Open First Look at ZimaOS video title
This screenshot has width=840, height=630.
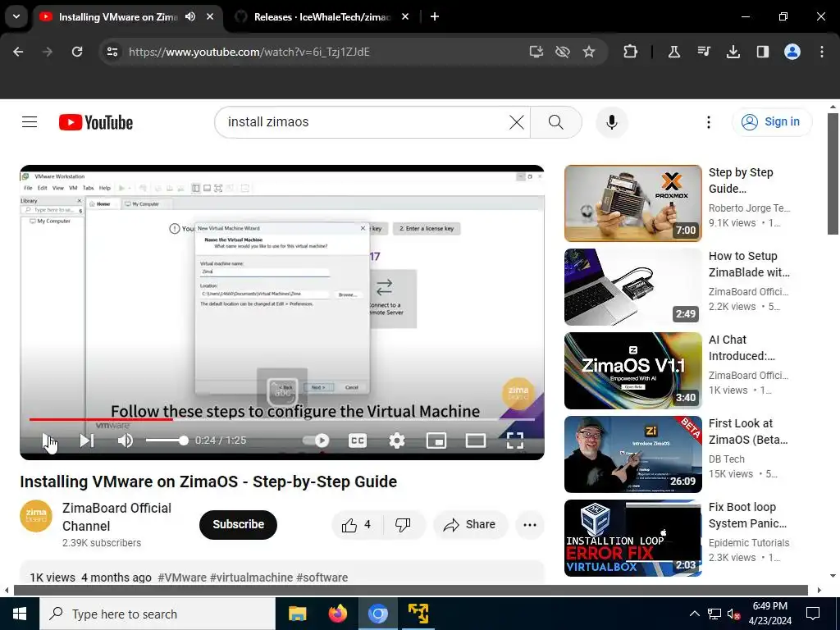coord(748,431)
